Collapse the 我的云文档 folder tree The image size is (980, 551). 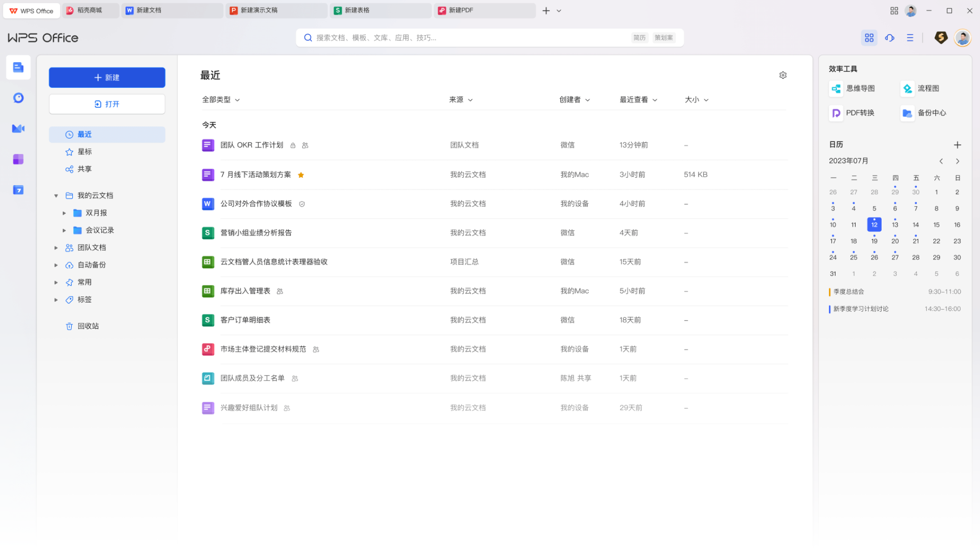click(56, 196)
